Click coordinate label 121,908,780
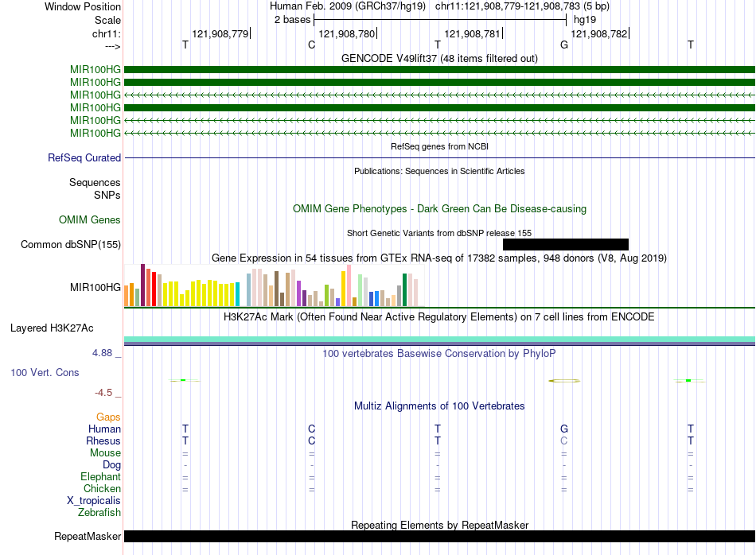 pos(347,33)
